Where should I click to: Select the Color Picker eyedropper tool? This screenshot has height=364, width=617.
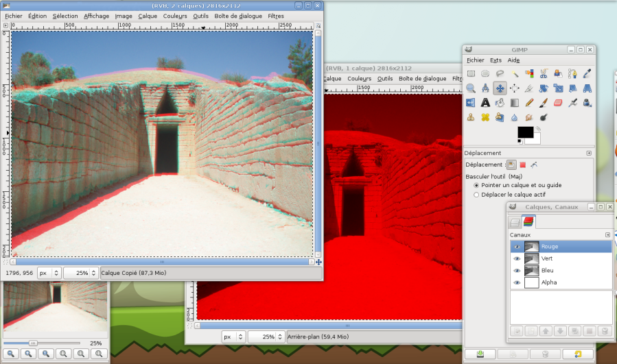(587, 73)
